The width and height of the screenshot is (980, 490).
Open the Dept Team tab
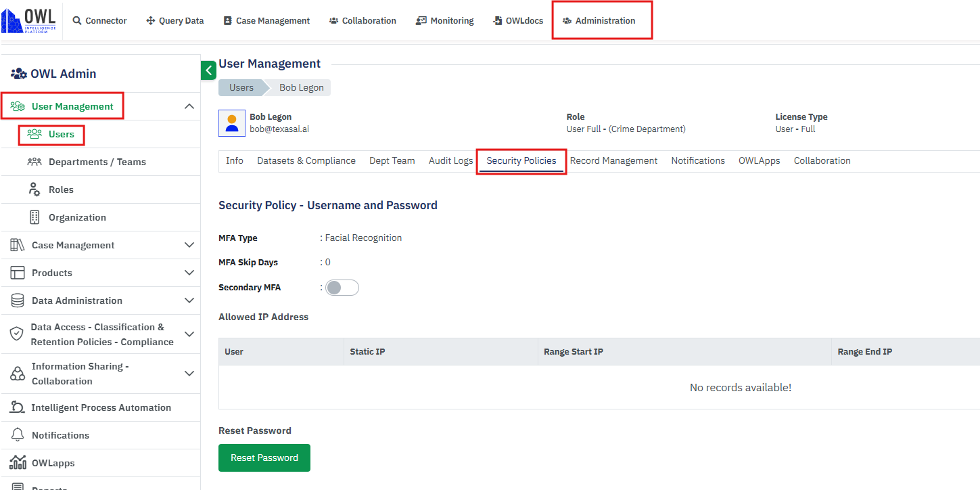click(x=392, y=160)
